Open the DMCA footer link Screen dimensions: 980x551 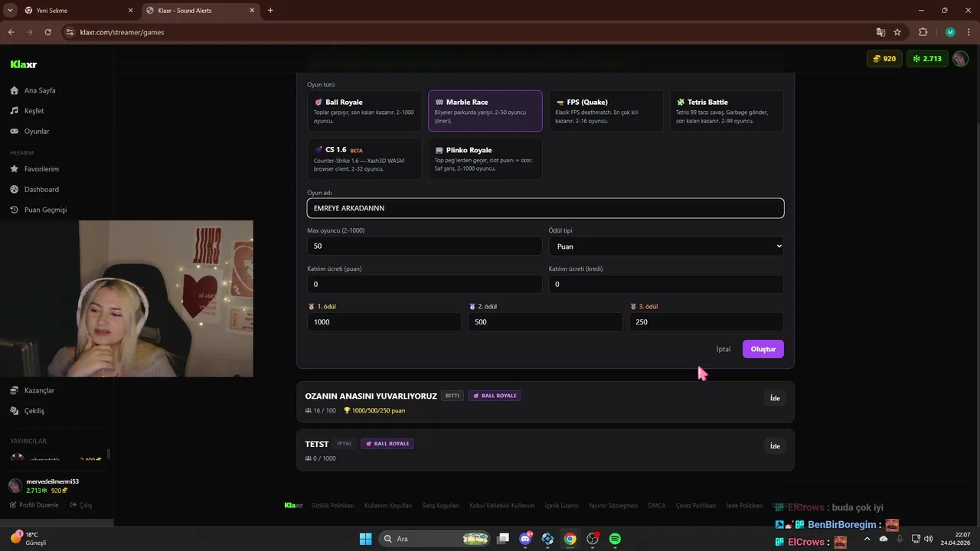[x=657, y=506]
